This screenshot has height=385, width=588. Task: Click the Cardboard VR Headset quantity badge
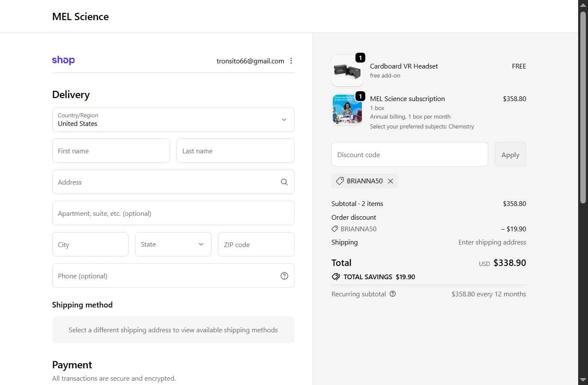(361, 57)
